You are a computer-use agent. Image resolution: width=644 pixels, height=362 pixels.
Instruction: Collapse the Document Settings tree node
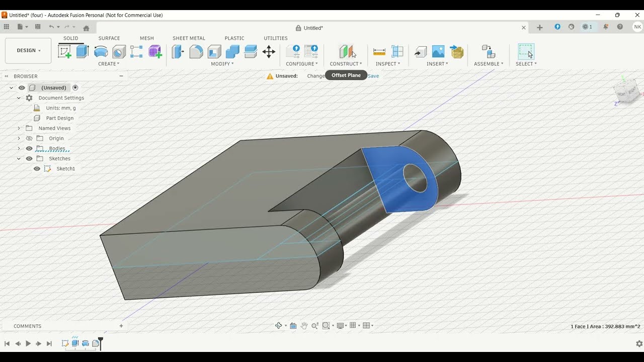[19, 98]
